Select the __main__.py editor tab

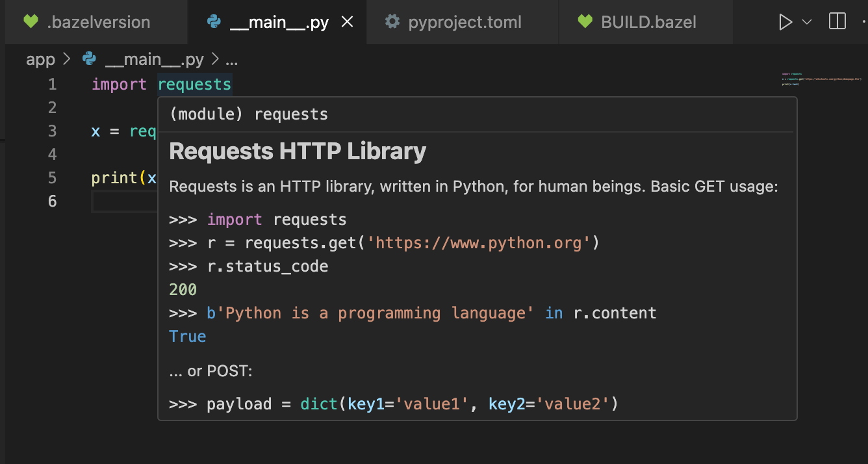point(277,22)
